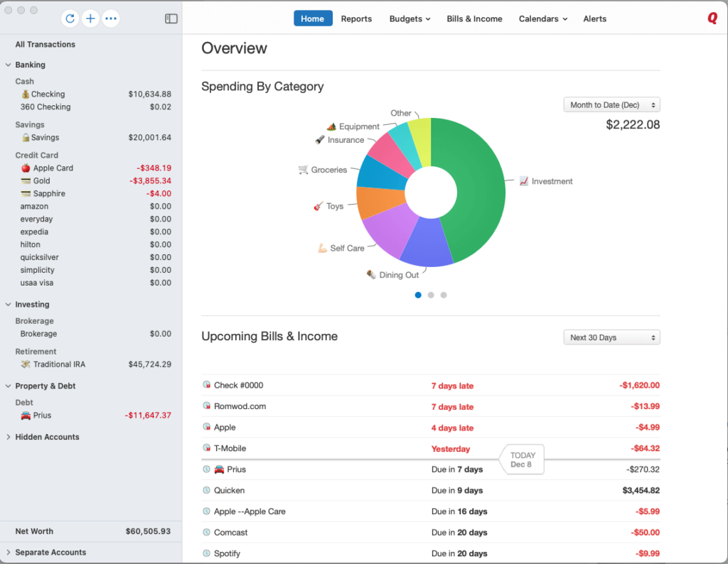Click the car icon on the Prius bill row
This screenshot has width=728, height=564.
[220, 469]
